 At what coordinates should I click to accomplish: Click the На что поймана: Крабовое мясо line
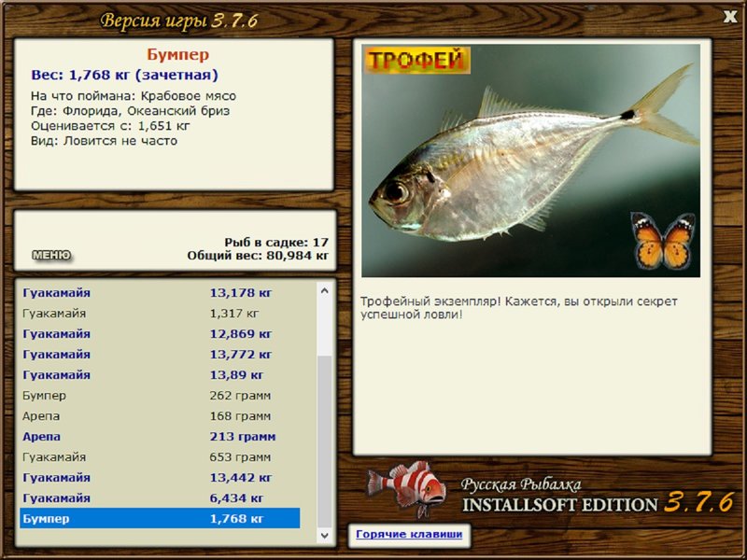click(x=134, y=96)
